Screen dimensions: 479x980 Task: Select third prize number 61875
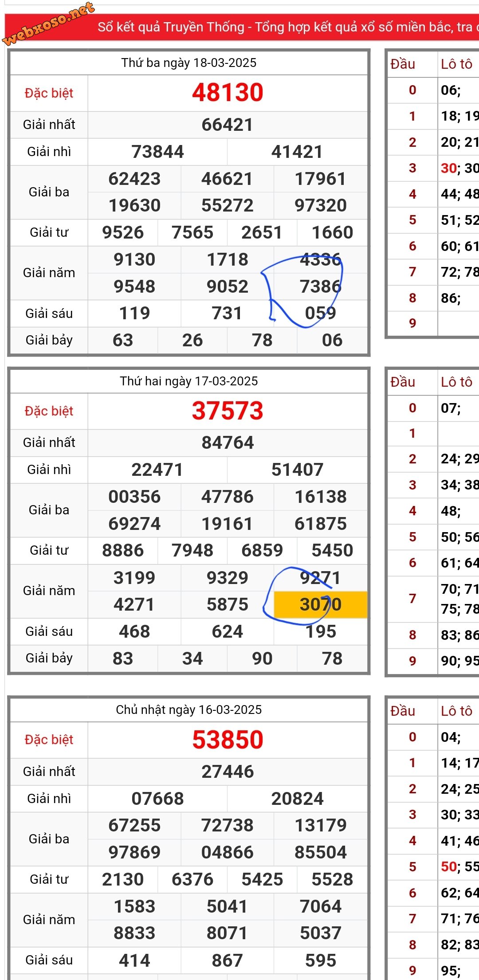coord(321,524)
